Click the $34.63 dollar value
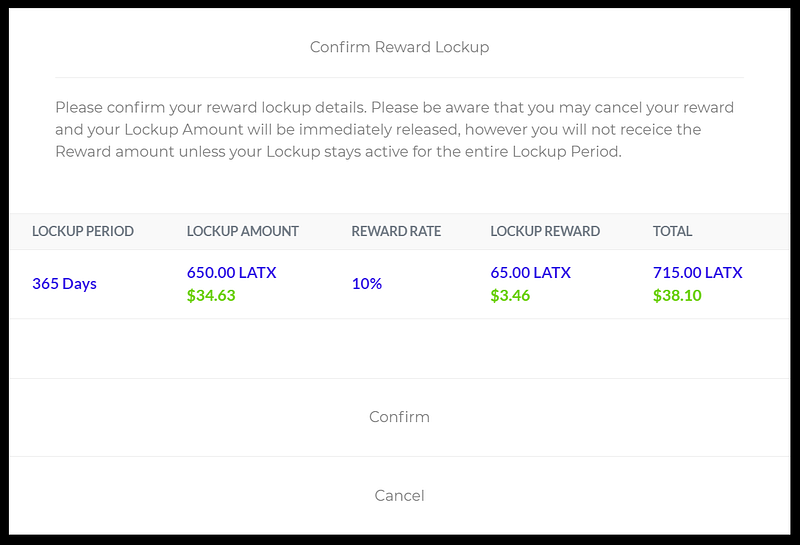Screen dimensions: 800x545 pos(211,296)
